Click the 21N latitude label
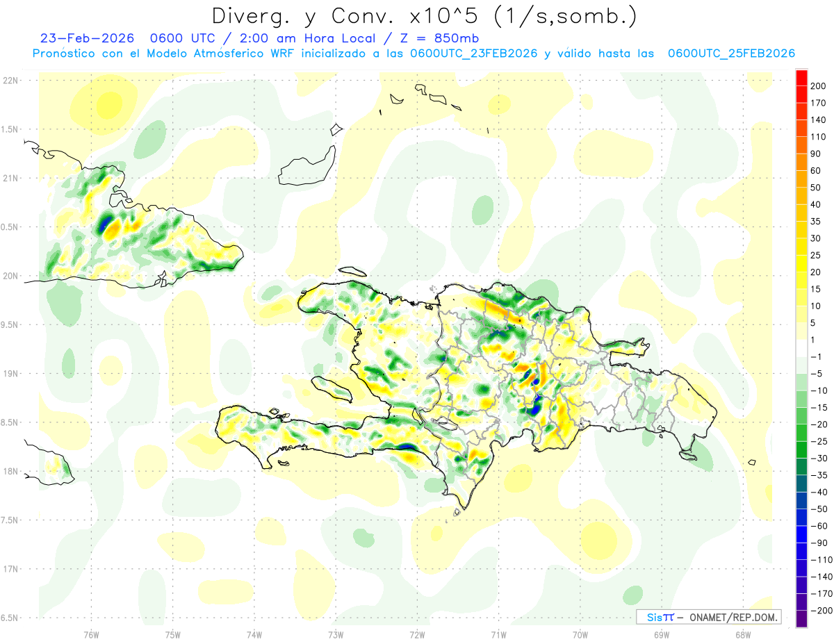834x644 pixels. point(10,178)
